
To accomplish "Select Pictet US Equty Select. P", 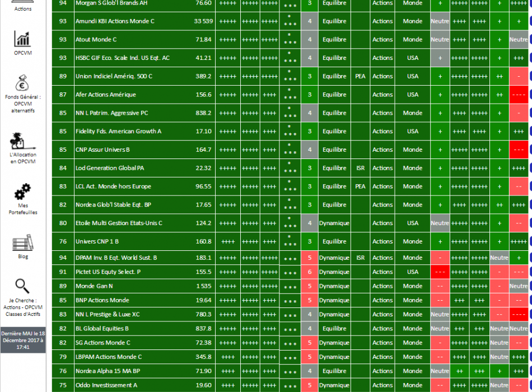I will (108, 272).
